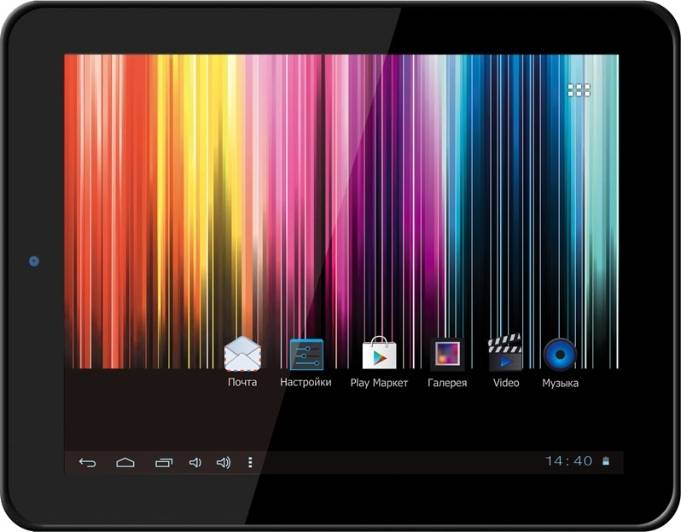The height and width of the screenshot is (532, 681).
Task: Tap the 14:40 clock in status bar
Action: point(569,461)
